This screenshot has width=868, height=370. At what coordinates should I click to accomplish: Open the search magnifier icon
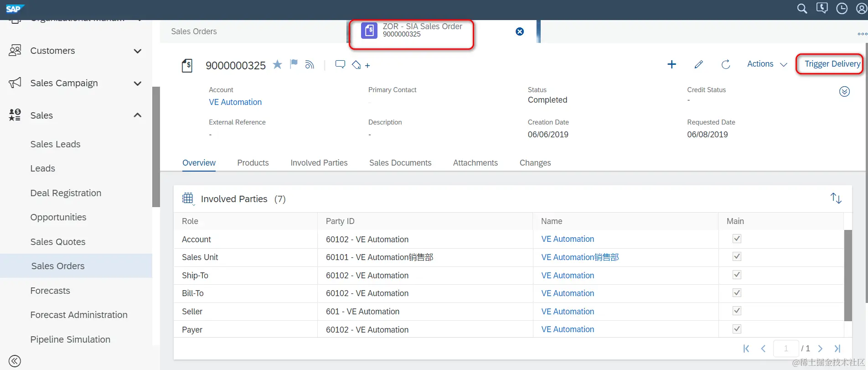[x=802, y=9]
